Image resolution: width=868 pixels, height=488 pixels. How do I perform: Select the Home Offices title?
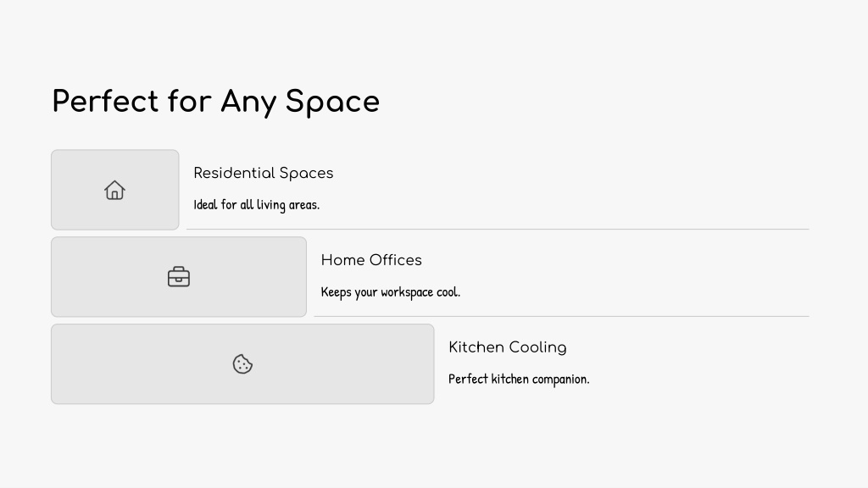tap(371, 260)
